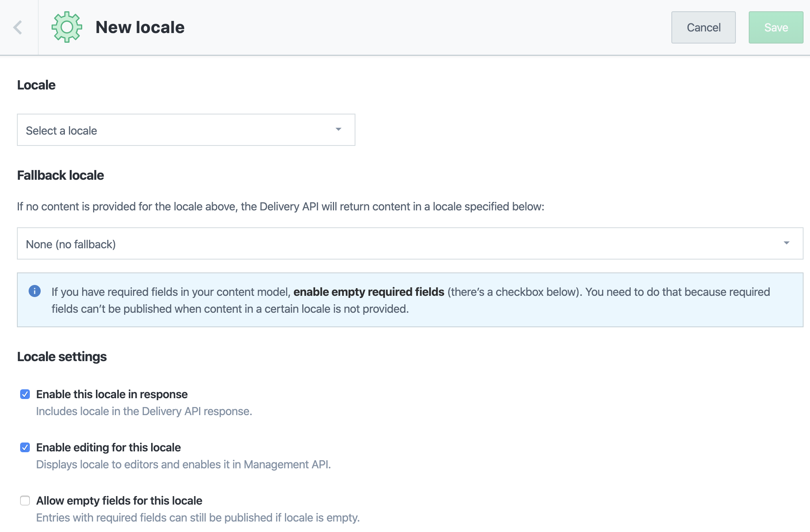The image size is (810, 532).
Task: Click the blue info icon in notice
Action: pos(35,291)
